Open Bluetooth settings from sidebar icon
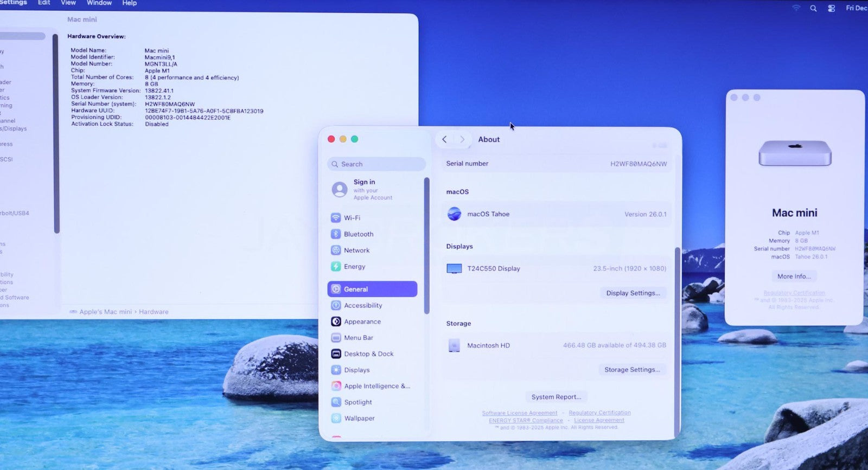This screenshot has height=470, width=868. tap(336, 234)
